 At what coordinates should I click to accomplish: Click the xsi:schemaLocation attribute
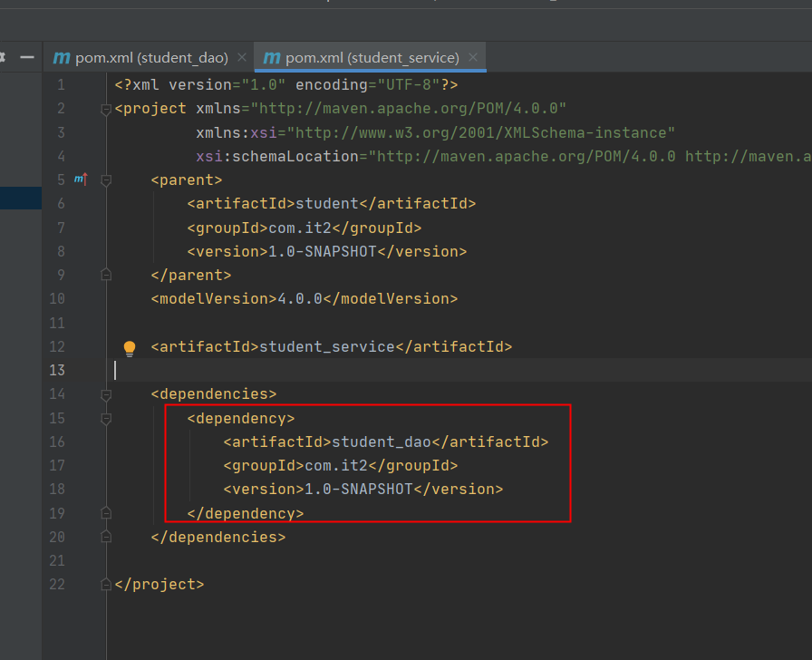(x=277, y=157)
